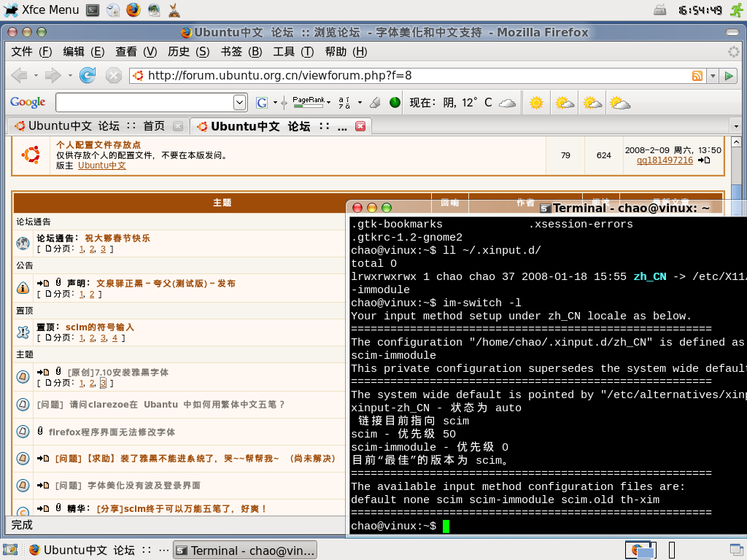
Task: Switch to the Ubuntu中文 论坛 首页 tab
Action: 98,126
